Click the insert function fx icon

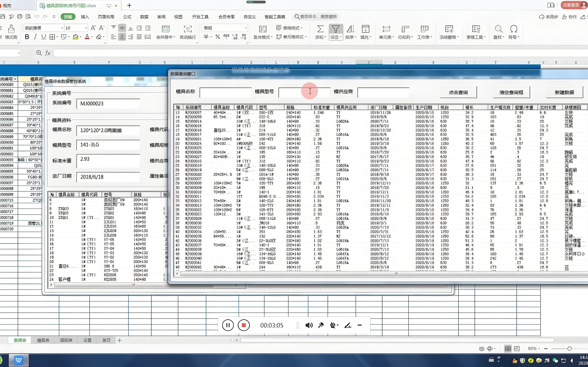[48, 53]
